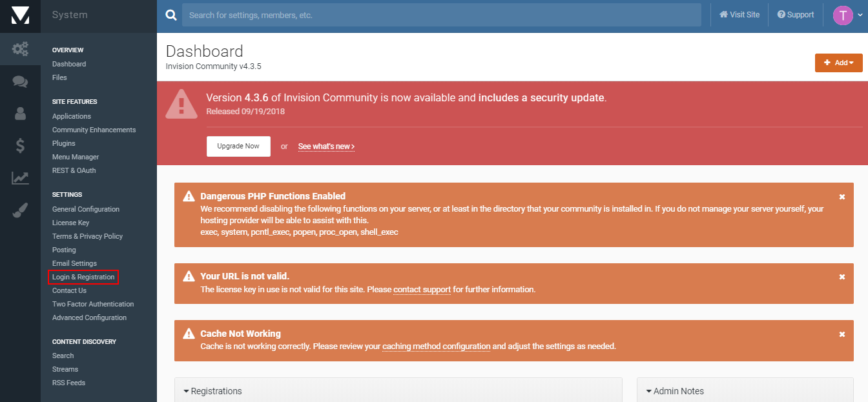
Task: Open Advanced Configuration
Action: (x=89, y=317)
